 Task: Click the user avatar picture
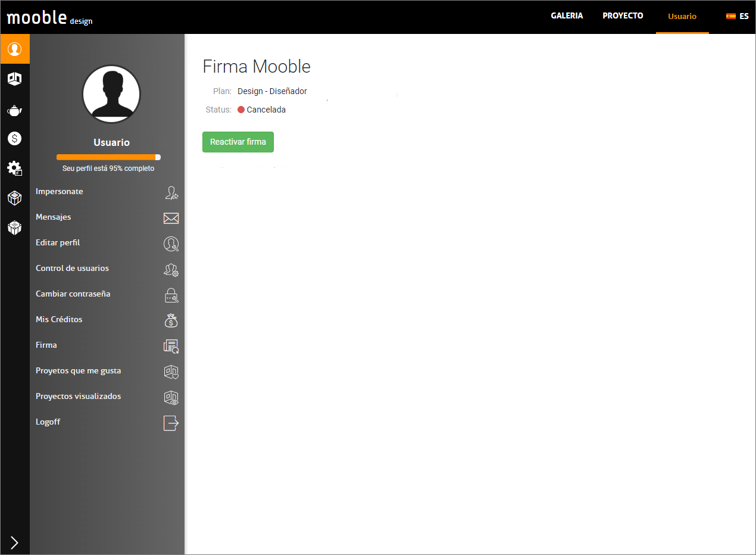click(111, 94)
